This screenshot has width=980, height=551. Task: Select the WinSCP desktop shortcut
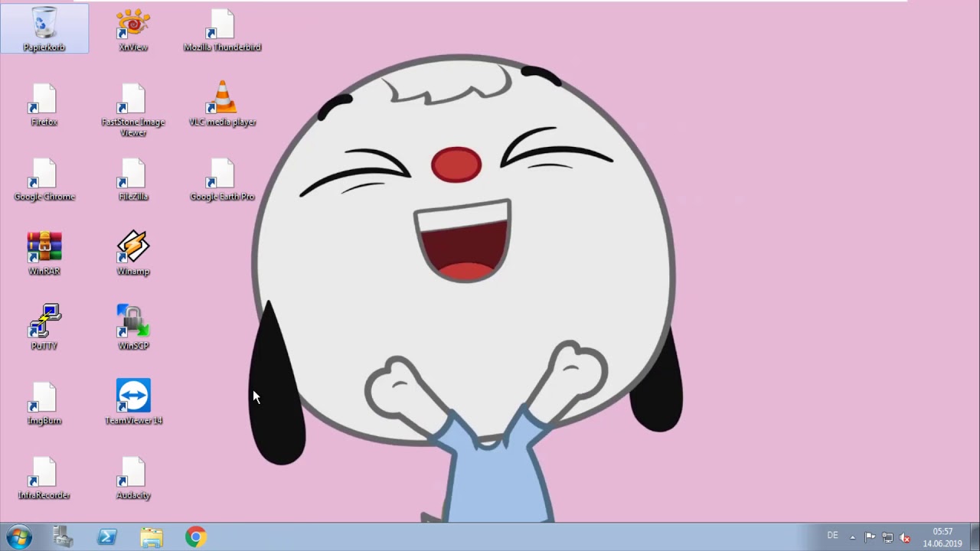tap(133, 328)
